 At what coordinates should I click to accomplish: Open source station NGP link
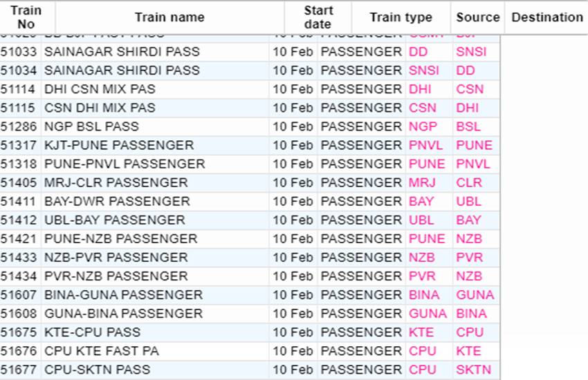coord(423,126)
